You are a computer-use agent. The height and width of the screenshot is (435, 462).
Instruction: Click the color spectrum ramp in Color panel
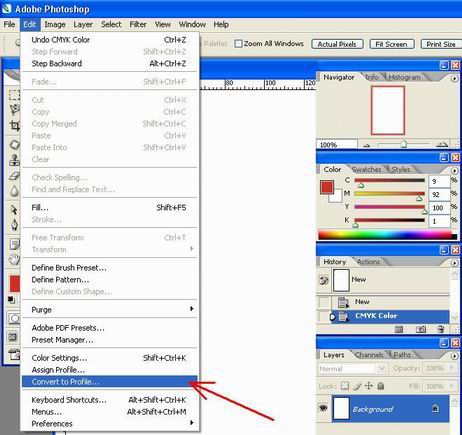(388, 235)
